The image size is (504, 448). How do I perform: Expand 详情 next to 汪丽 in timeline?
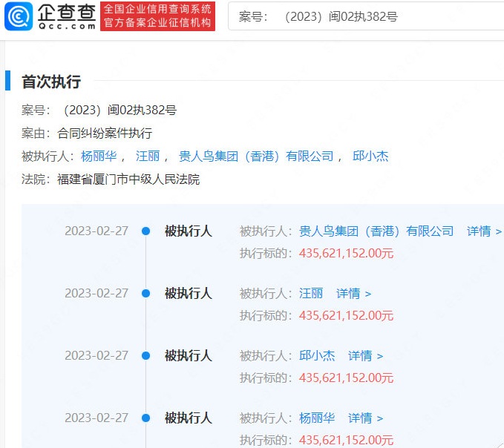(353, 294)
